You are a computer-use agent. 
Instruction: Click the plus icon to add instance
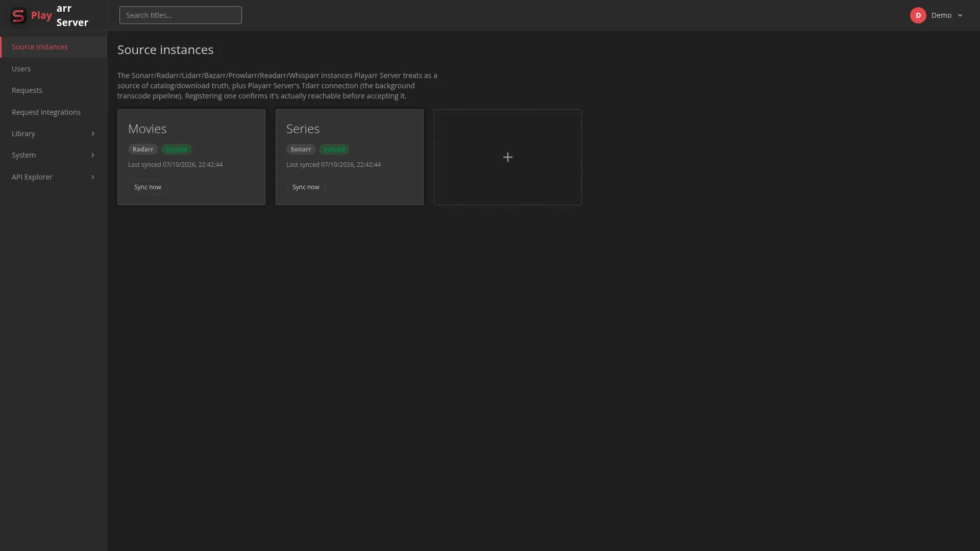[x=507, y=157]
